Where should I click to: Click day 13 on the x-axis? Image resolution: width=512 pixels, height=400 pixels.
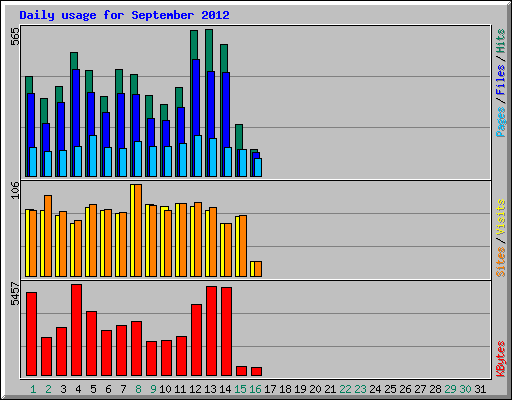210,389
